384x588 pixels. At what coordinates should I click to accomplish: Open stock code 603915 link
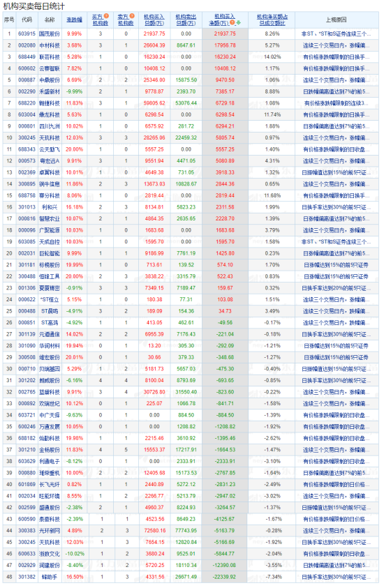(27, 33)
